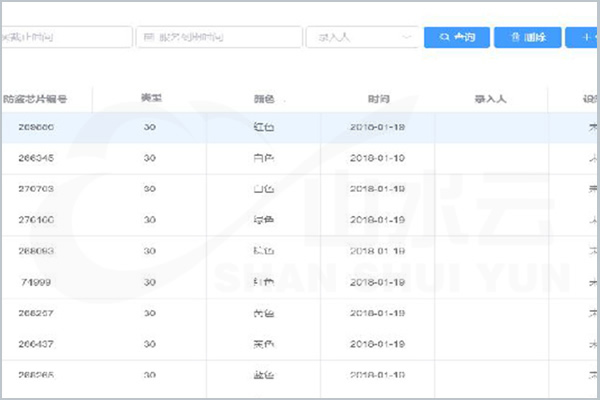The width and height of the screenshot is (600, 400).
Task: Select the row with chip number 268093
Action: (35, 250)
